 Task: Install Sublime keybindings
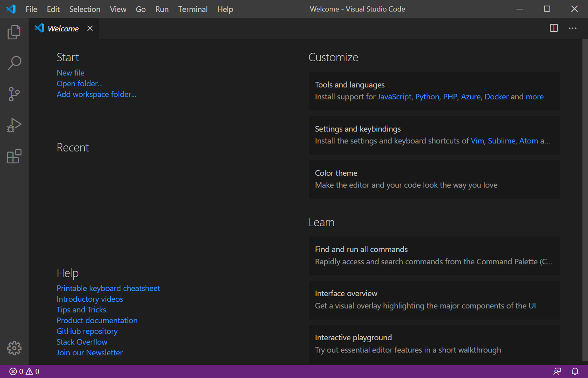tap(501, 141)
